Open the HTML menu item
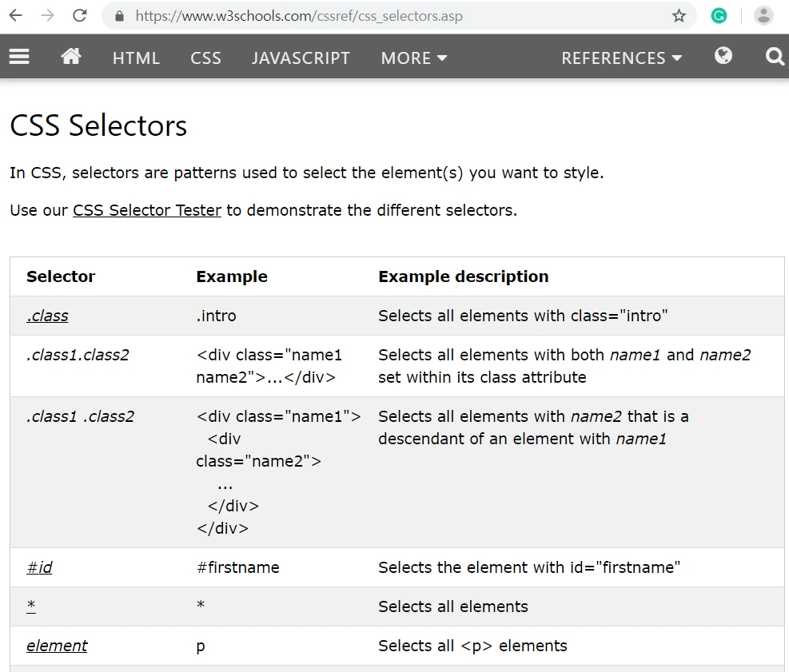Viewport: 789px width, 672px height. (x=136, y=58)
